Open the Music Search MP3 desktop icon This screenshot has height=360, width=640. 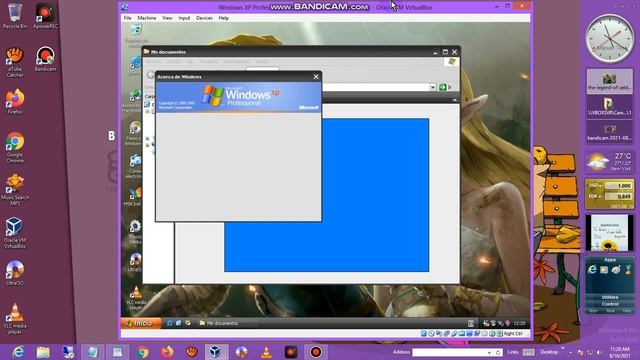point(15,190)
